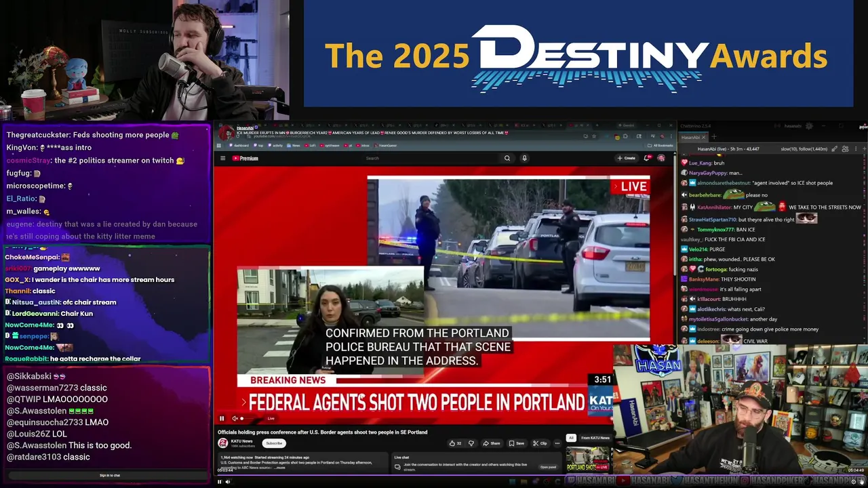Screen dimensions: 868x488
Task: Go to YouTube Premium home logo
Action: [x=245, y=159]
